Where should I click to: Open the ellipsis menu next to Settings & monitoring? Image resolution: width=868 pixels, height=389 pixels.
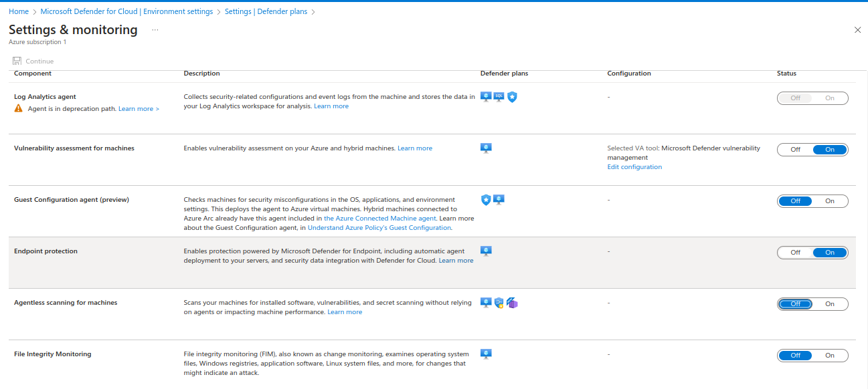(155, 30)
